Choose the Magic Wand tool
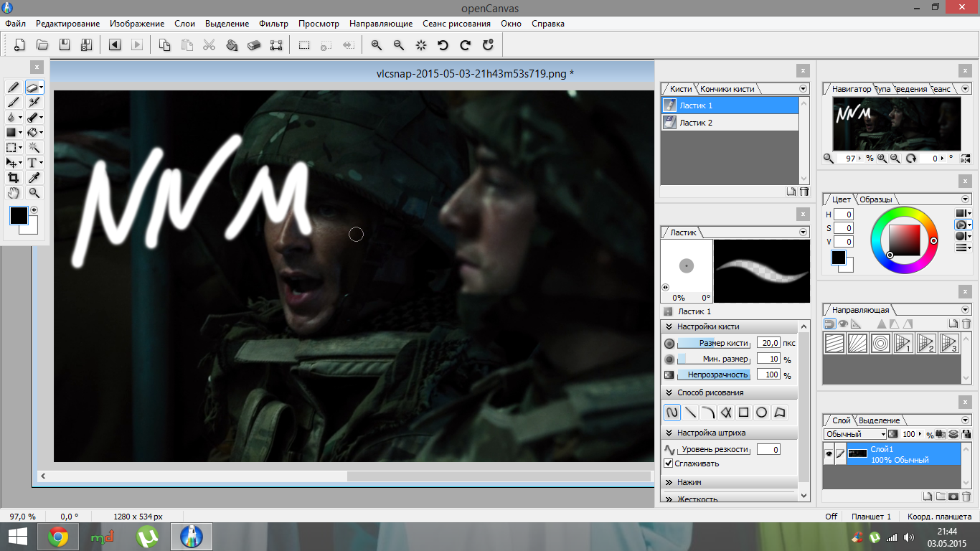This screenshot has width=980, height=551. point(34,148)
